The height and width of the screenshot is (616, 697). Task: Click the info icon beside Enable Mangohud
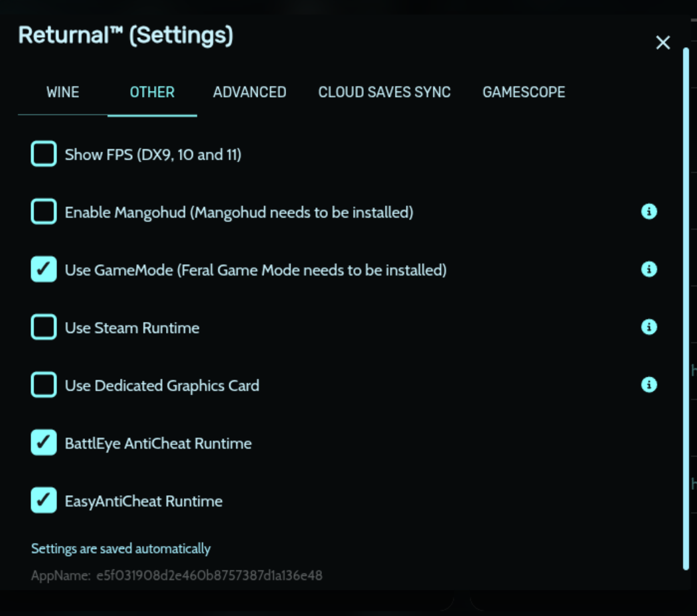coord(649,212)
